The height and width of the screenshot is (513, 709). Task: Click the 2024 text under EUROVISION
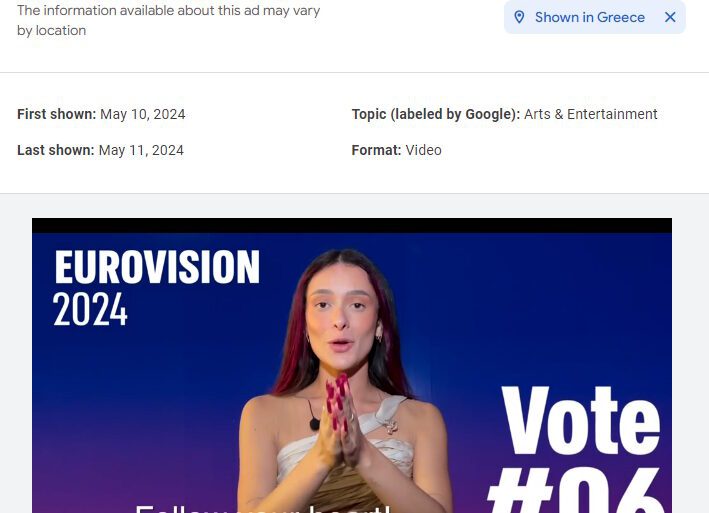coord(90,309)
